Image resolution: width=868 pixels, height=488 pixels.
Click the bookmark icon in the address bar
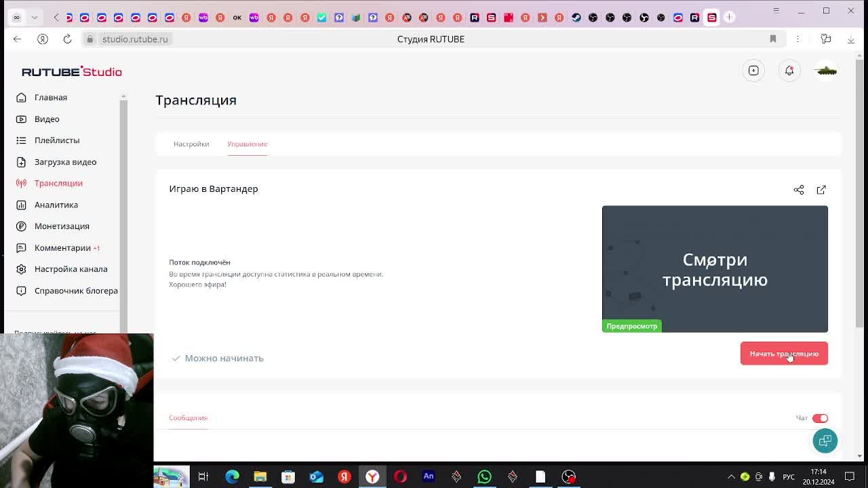pos(772,39)
